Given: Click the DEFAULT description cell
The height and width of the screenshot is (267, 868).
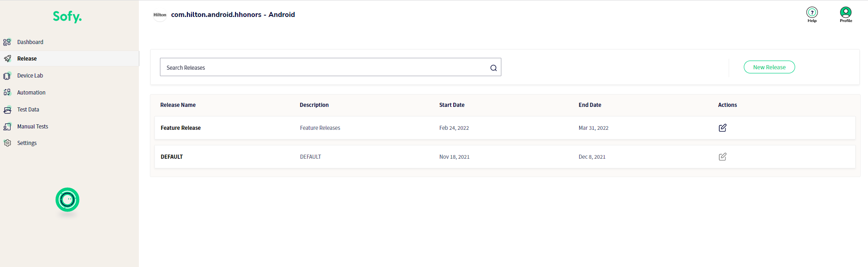Looking at the screenshot, I should pos(310,157).
